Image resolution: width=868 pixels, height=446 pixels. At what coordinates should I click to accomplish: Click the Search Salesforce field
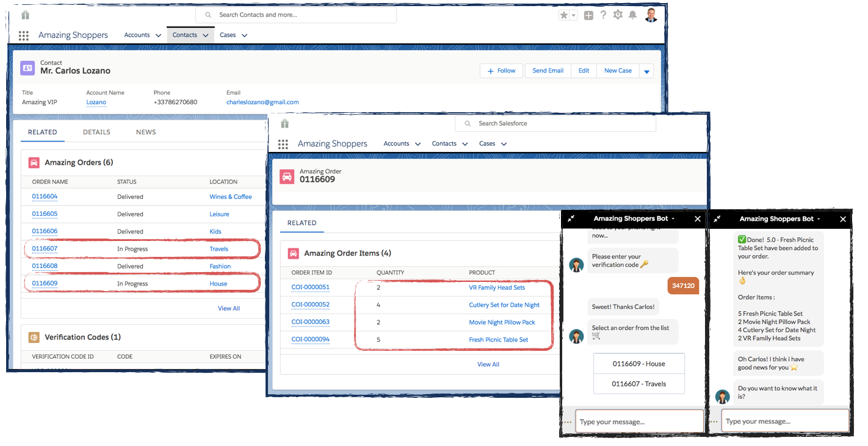tap(555, 123)
